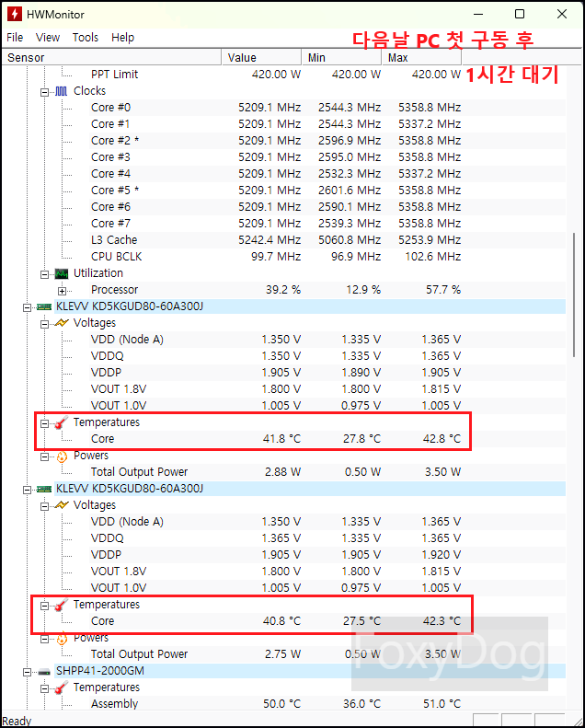Click the 5253.9 MHz L3 Cache max value

pyautogui.click(x=430, y=240)
